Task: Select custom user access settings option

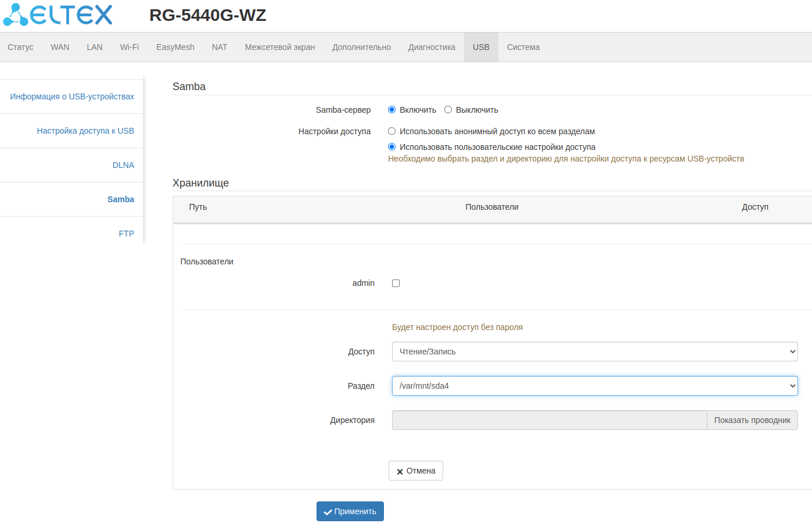Action: (x=392, y=147)
